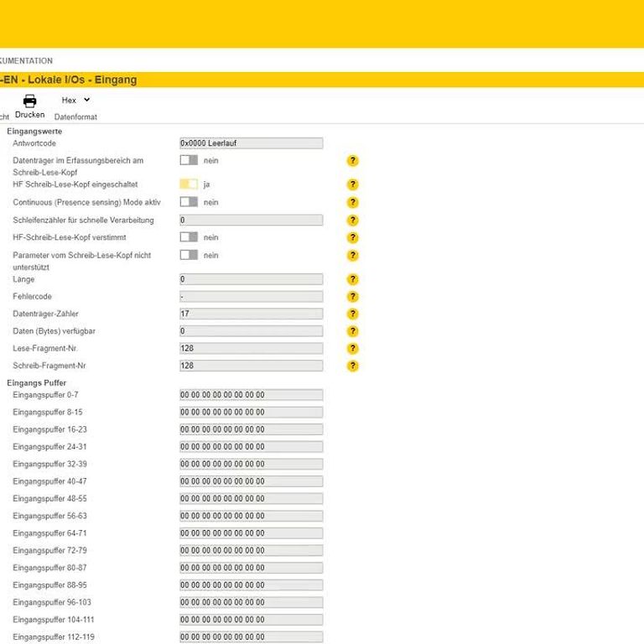Click help icon for Lese-Fragment-Nr.

(x=352, y=348)
